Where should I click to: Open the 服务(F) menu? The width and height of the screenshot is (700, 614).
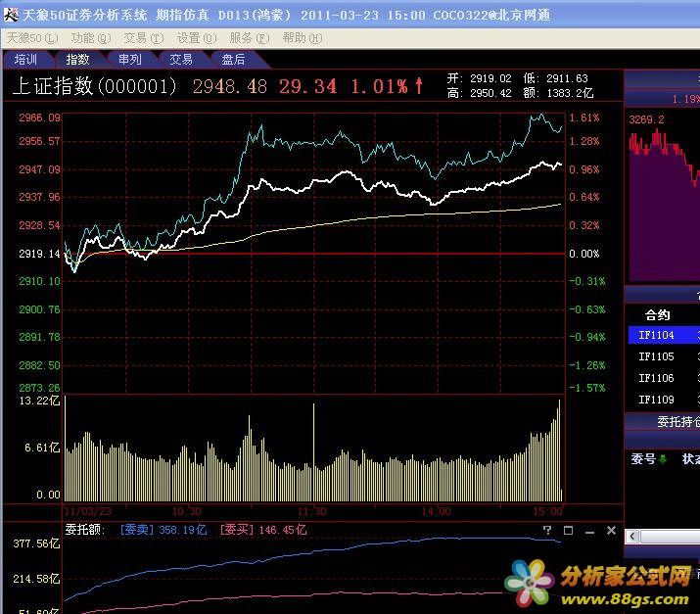tap(249, 38)
